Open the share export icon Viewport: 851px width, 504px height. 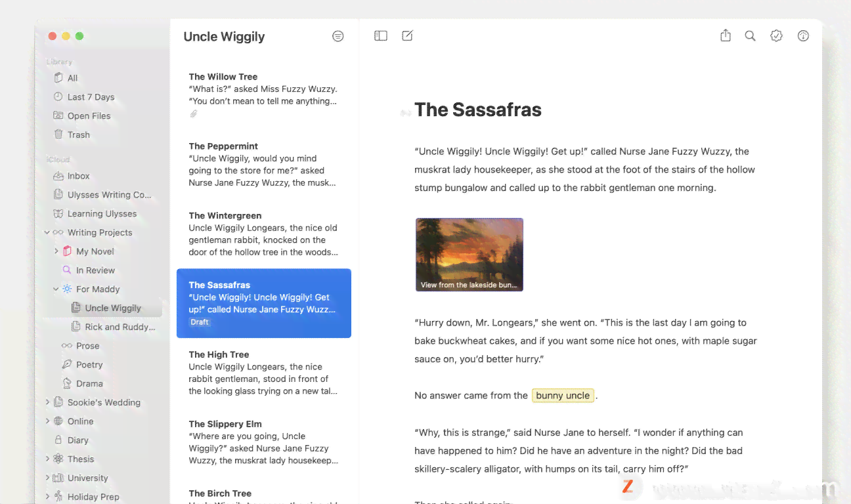tap(726, 35)
